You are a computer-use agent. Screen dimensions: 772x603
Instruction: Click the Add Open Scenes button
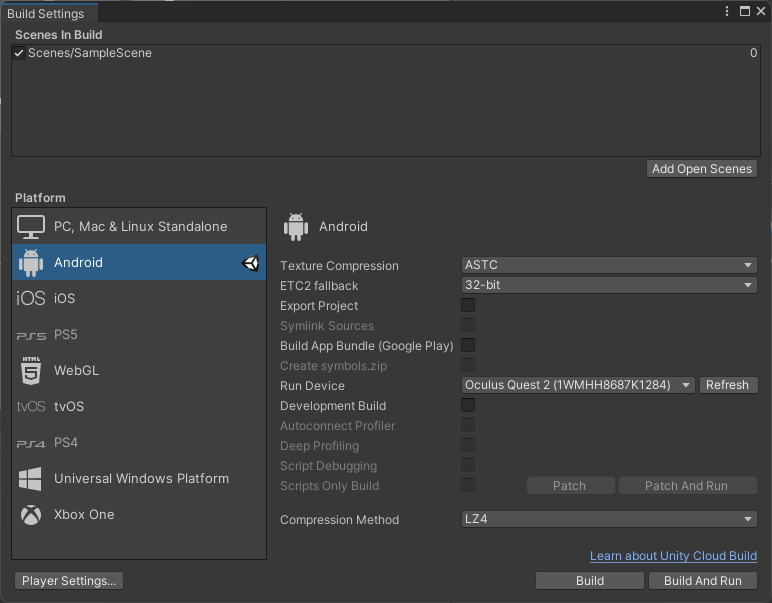pyautogui.click(x=702, y=169)
